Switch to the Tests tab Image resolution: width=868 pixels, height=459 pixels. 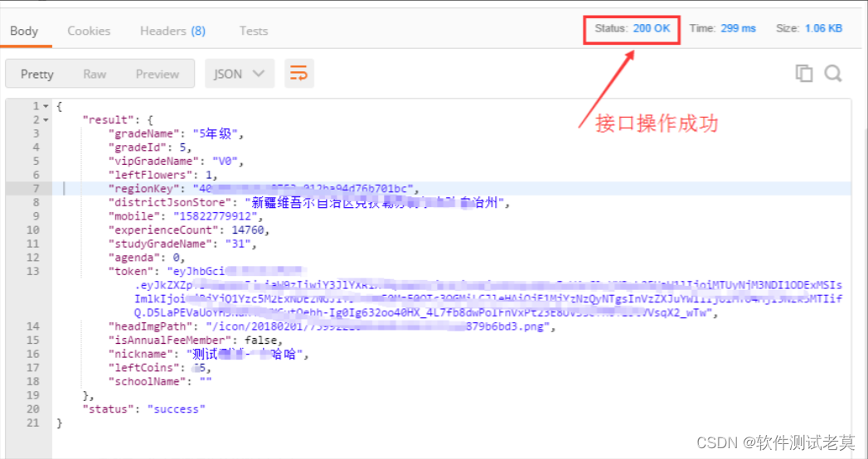click(x=254, y=31)
